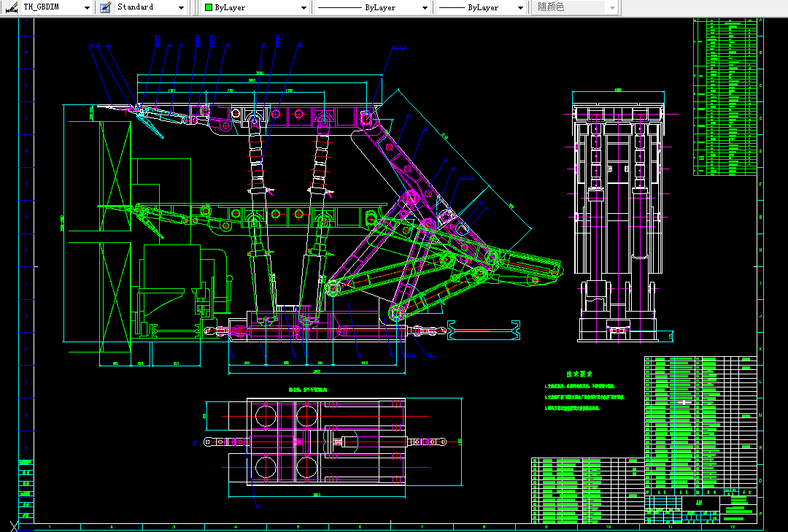Click the border zone number 12
Viewport: 788px width, 532px height.
(733, 527)
